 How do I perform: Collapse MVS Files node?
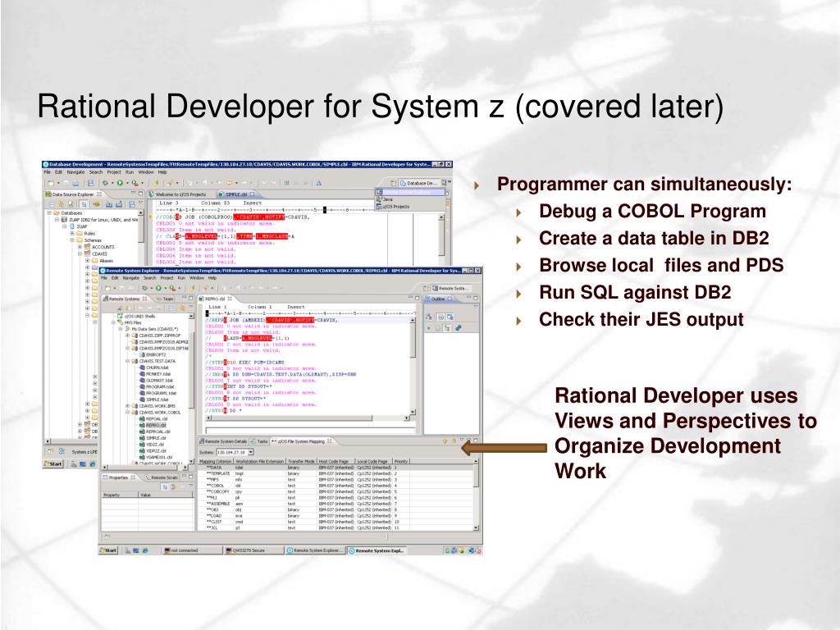113,322
